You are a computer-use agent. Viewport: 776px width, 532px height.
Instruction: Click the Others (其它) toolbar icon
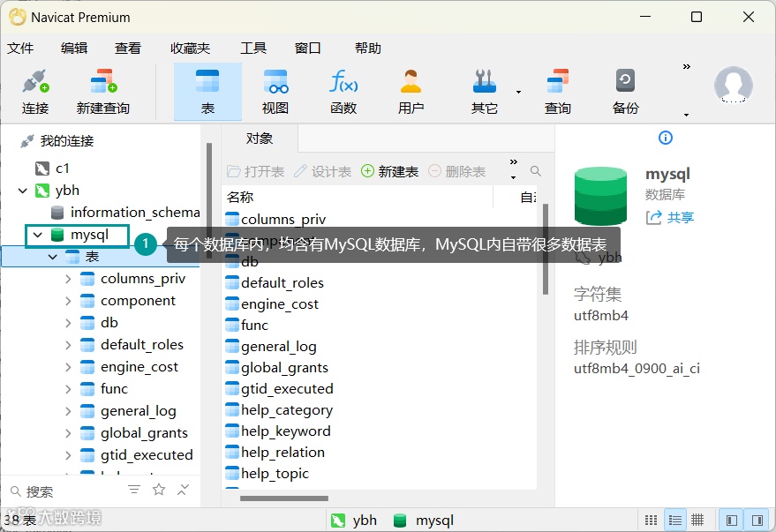(485, 92)
